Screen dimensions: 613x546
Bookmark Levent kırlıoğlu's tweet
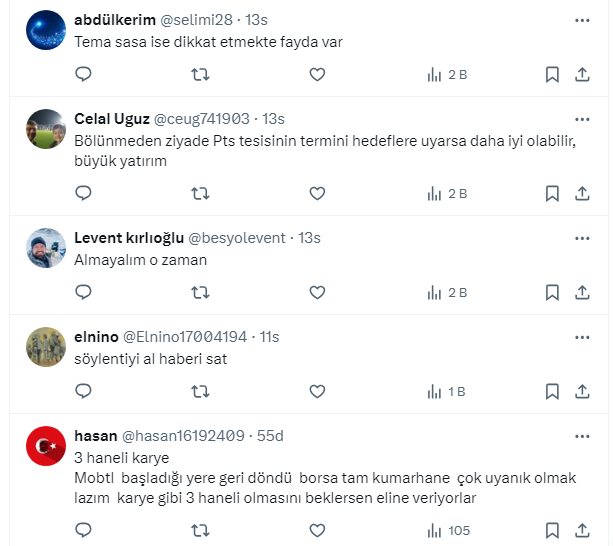[552, 292]
